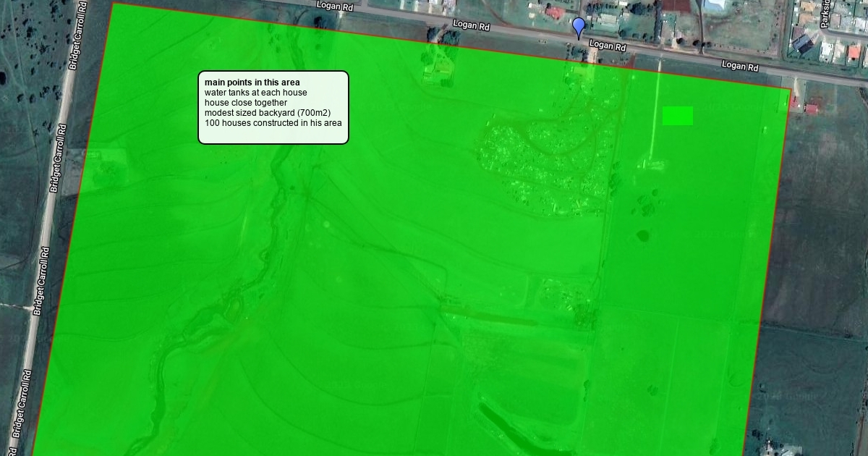The height and width of the screenshot is (456, 868).
Task: Click the Parkside street label
Action: [x=825, y=14]
